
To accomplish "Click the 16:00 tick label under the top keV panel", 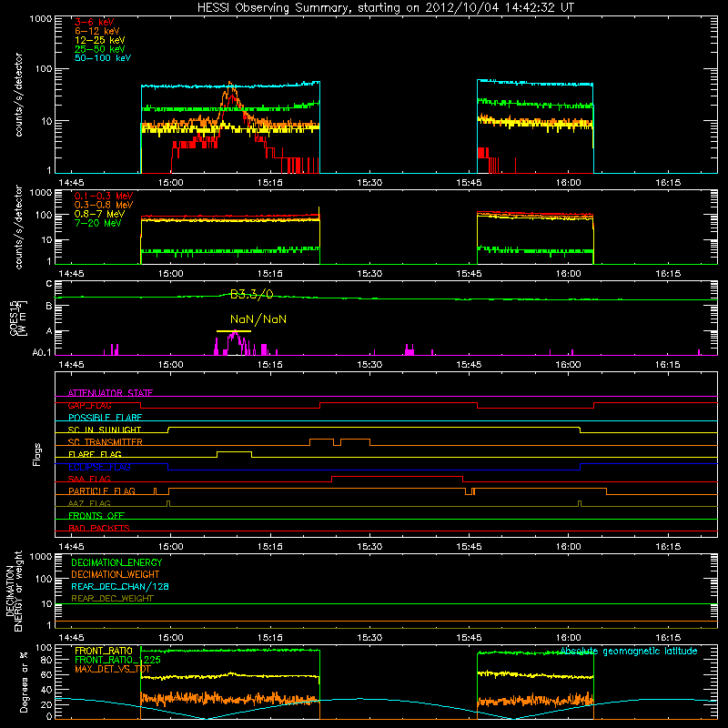I will click(x=568, y=183).
